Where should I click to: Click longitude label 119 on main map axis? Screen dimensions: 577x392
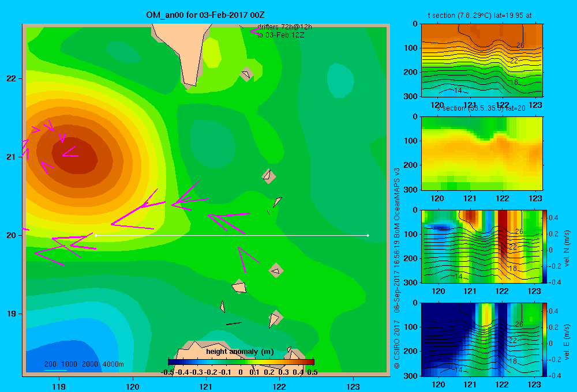(x=59, y=386)
